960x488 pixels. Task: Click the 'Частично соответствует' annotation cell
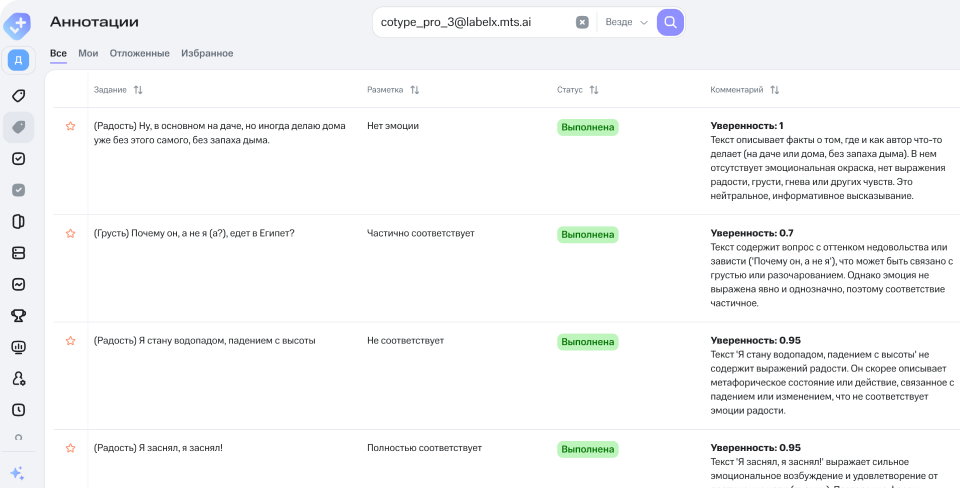[421, 233]
